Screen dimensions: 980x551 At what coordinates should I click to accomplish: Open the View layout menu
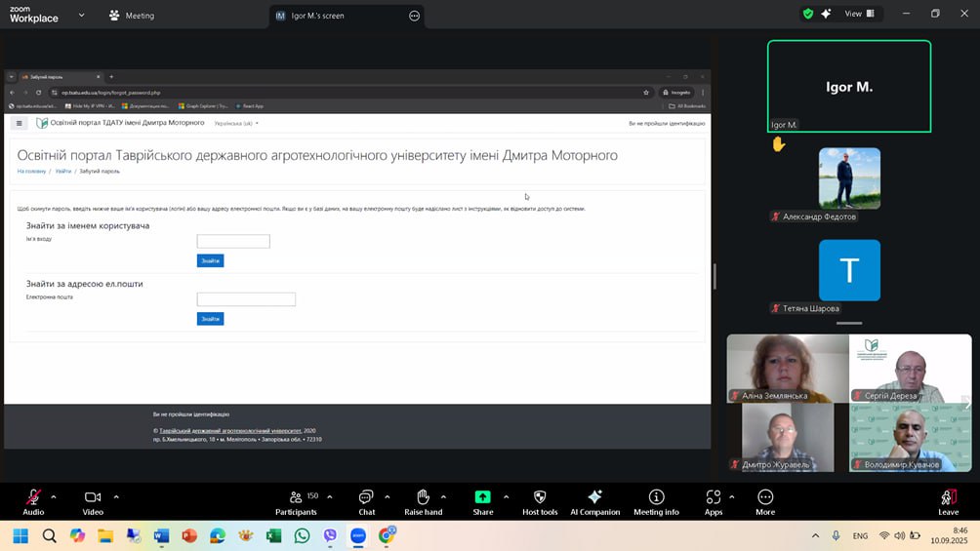(x=859, y=14)
